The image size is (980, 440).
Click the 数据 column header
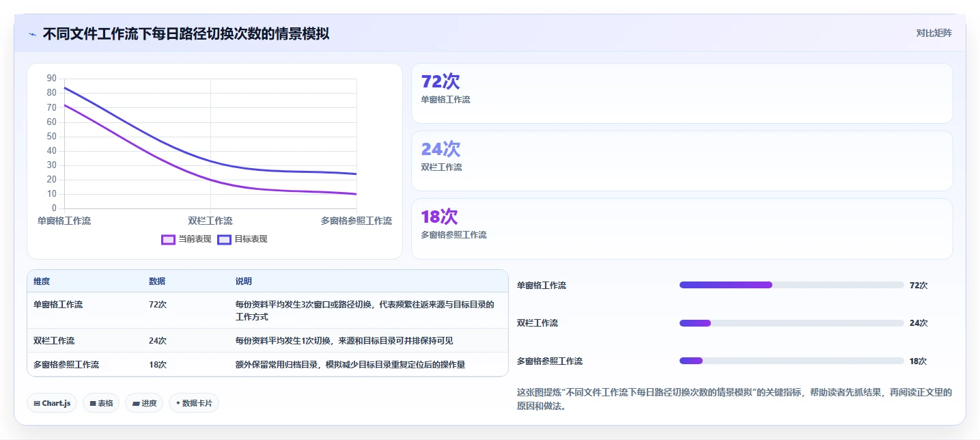click(x=157, y=281)
